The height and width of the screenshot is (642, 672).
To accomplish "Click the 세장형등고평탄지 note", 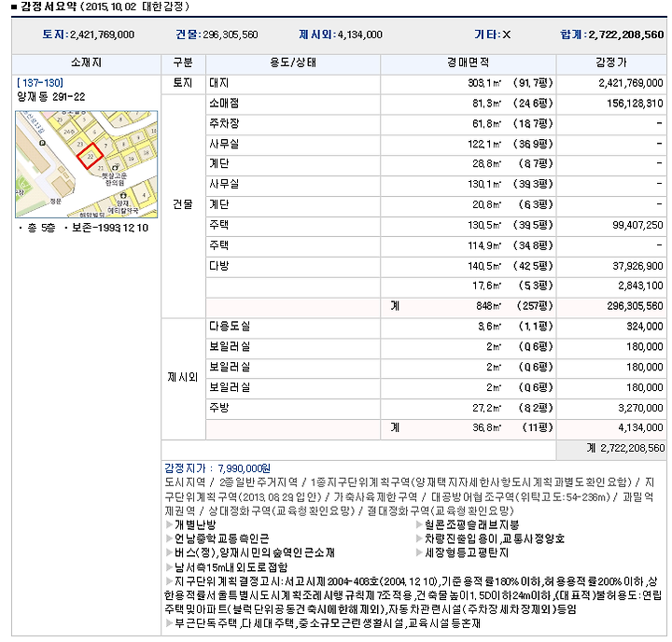I will pyautogui.click(x=467, y=552).
